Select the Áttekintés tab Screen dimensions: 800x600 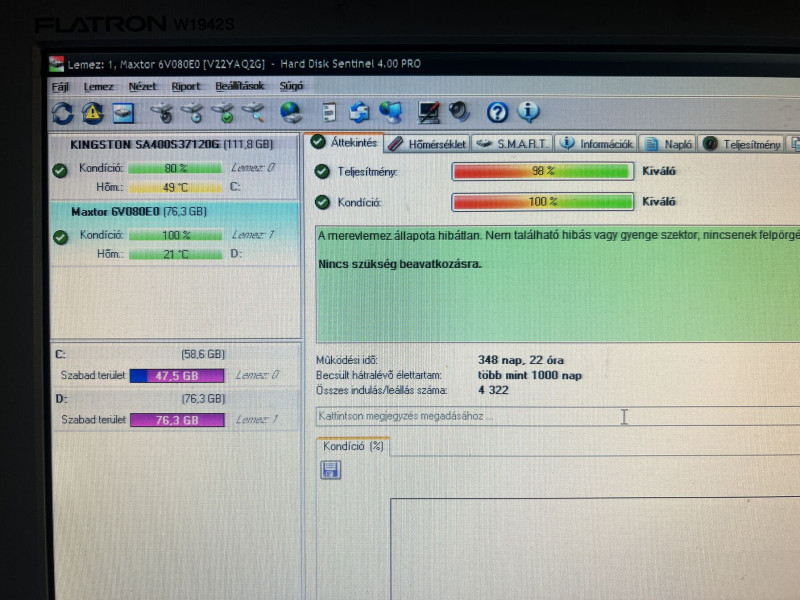coord(344,142)
